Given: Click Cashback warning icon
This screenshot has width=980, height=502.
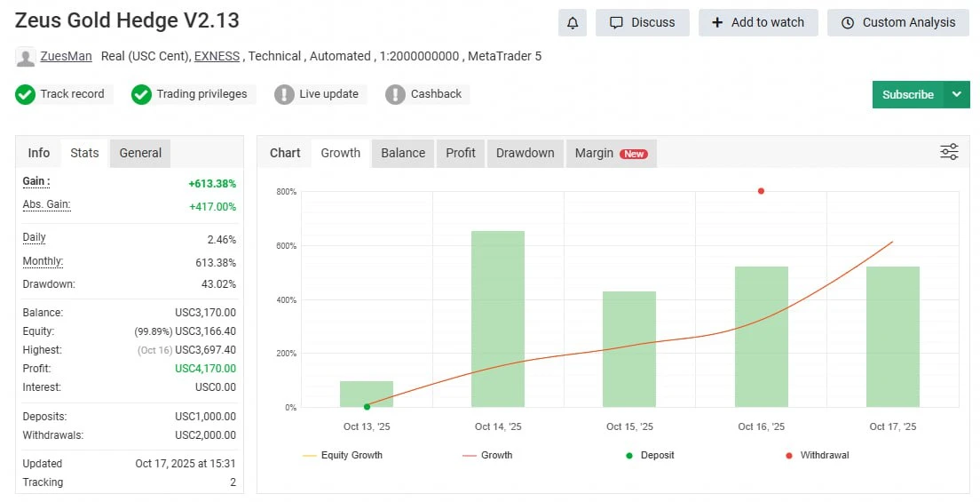Looking at the screenshot, I should click(x=395, y=94).
